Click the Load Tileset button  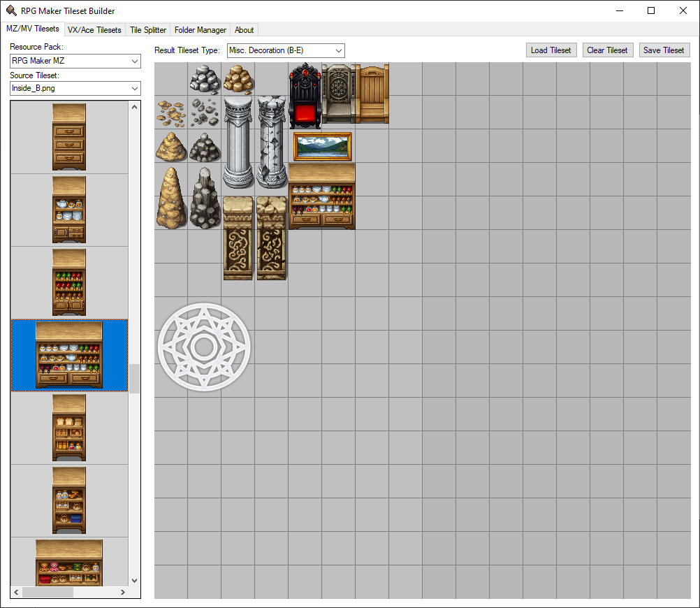[x=551, y=50]
